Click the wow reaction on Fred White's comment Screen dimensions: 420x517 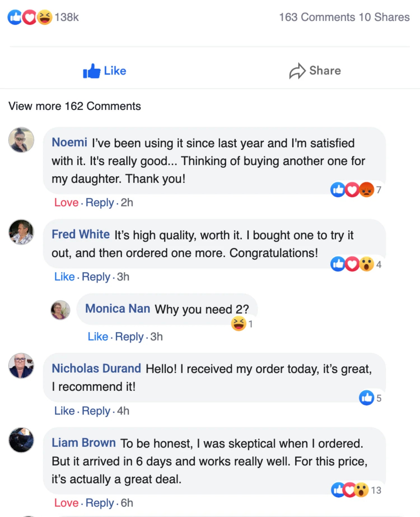367,264
